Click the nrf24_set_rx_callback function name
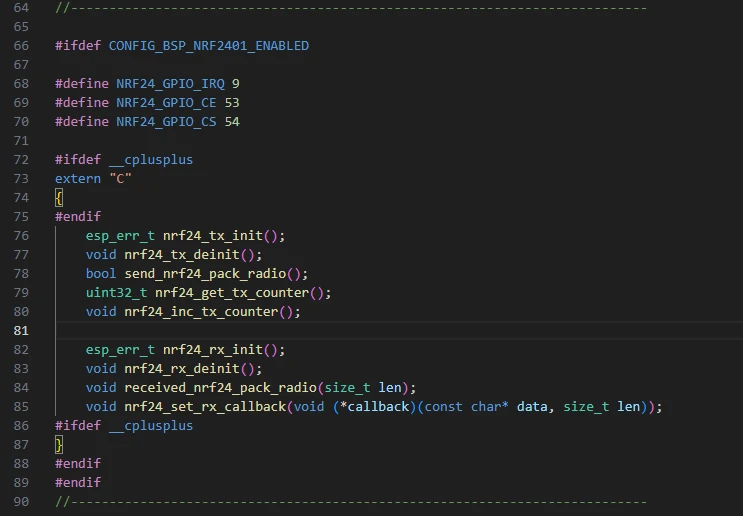Image resolution: width=743 pixels, height=516 pixels. (x=204, y=407)
